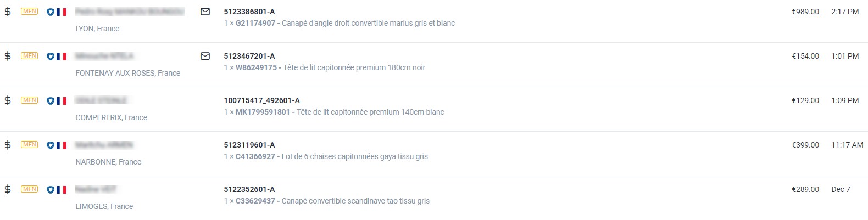The width and height of the screenshot is (868, 220).
Task: Open the envelope icon for order 5123467201-A
Action: pos(205,56)
